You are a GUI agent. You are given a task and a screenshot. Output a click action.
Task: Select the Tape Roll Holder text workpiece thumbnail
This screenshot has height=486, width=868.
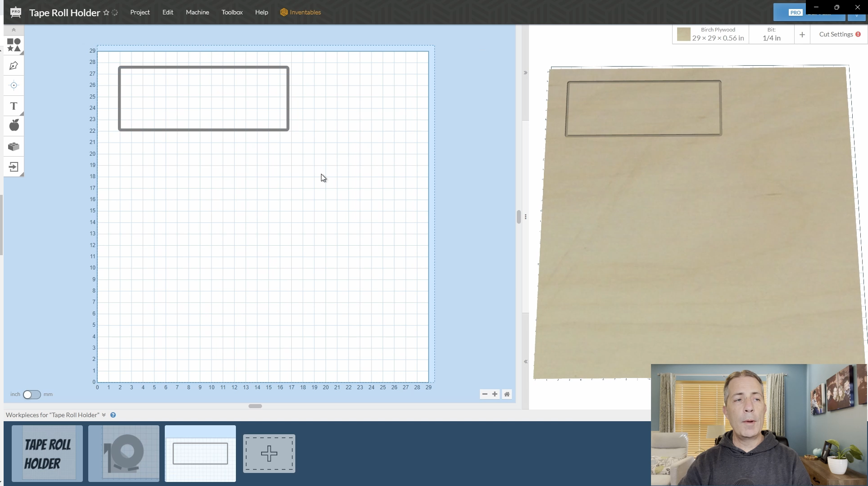pyautogui.click(x=47, y=454)
